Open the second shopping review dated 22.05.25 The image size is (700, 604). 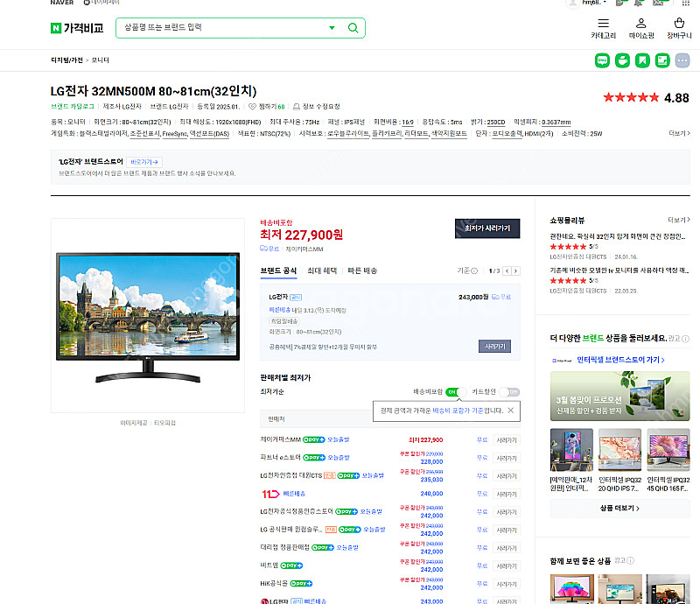click(619, 270)
